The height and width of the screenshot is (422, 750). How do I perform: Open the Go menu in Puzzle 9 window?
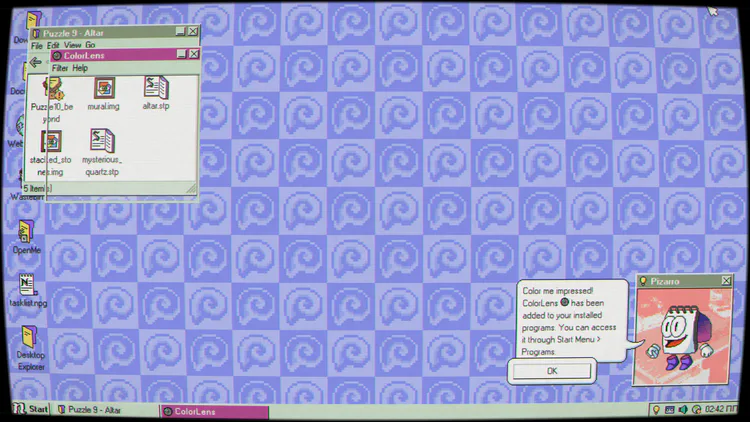pos(90,45)
